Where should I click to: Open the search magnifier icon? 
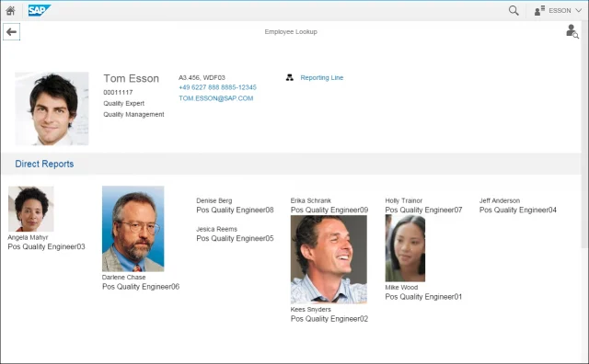[x=514, y=10]
